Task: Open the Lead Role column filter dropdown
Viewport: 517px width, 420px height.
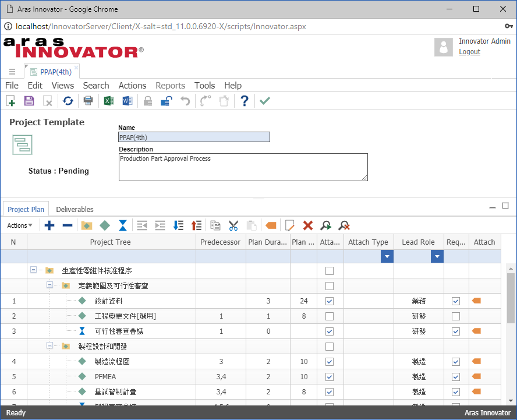Action: point(437,256)
